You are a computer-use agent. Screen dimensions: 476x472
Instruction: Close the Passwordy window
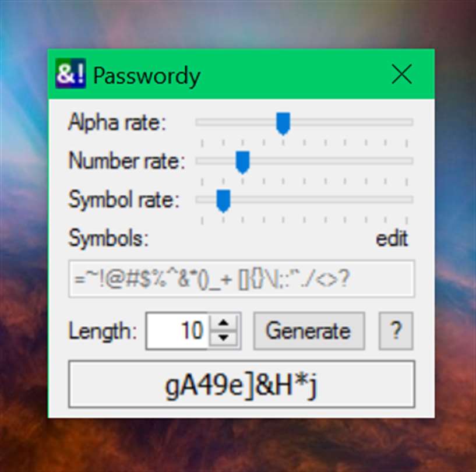[401, 74]
